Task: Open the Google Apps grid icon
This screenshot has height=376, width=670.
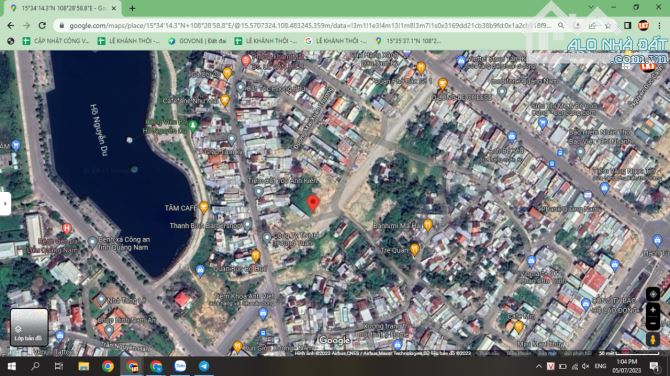Action: click(626, 66)
